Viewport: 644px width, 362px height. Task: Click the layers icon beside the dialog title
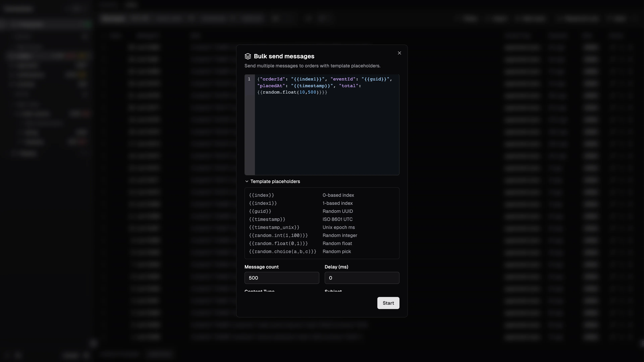coord(248,56)
